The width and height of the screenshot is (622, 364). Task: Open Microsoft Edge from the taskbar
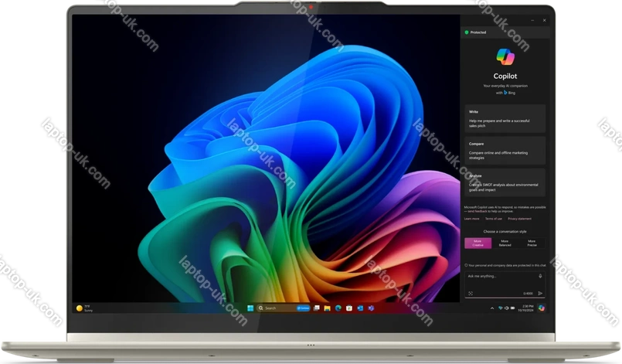pyautogui.click(x=338, y=308)
